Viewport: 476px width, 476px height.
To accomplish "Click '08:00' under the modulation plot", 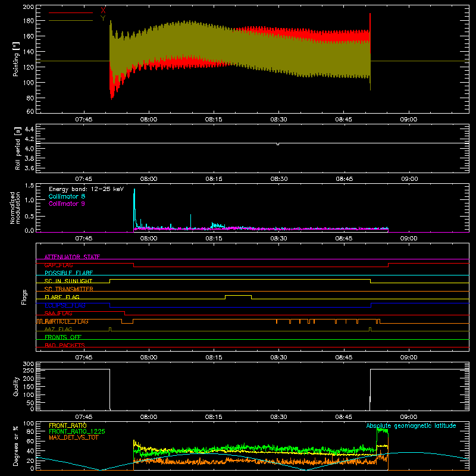I will [x=149, y=239].
